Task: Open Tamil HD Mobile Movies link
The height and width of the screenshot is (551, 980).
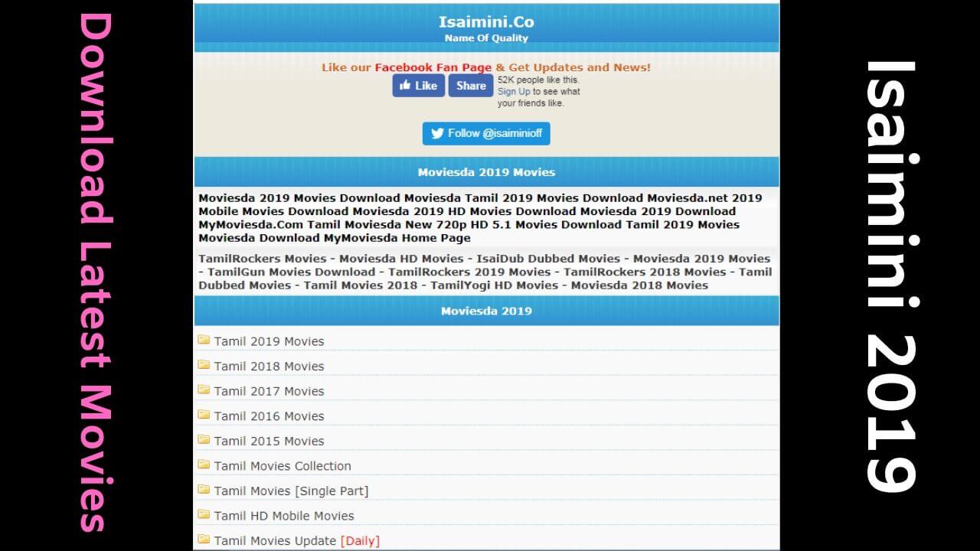Action: pyautogui.click(x=284, y=516)
